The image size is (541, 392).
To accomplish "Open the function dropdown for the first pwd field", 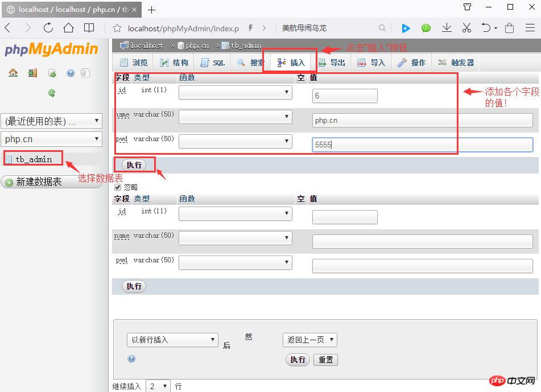I will click(236, 141).
